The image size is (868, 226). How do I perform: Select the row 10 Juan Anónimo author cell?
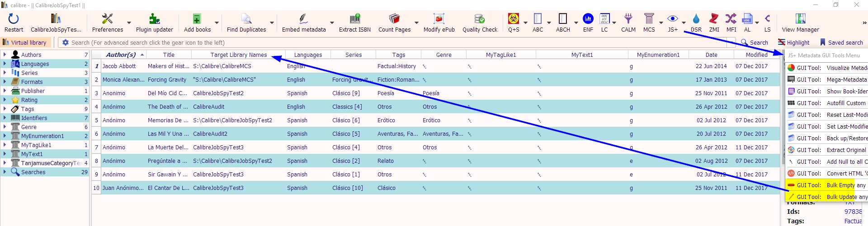123,188
